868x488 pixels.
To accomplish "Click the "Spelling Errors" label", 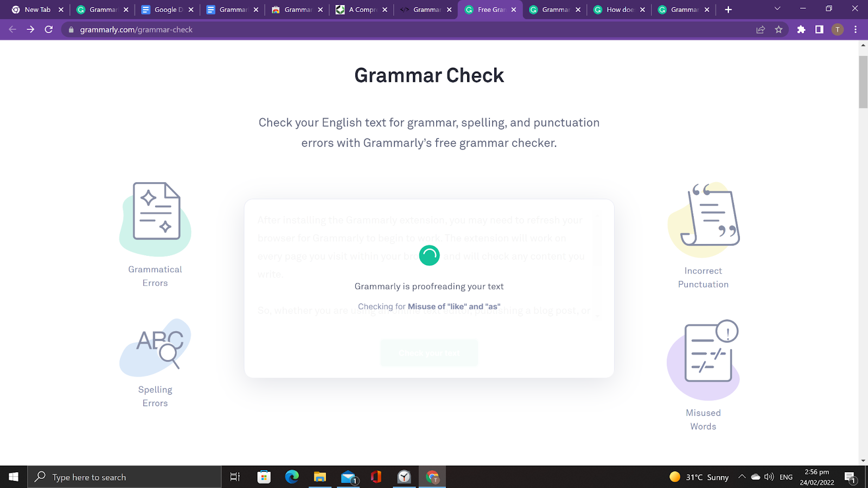I will point(155,396).
